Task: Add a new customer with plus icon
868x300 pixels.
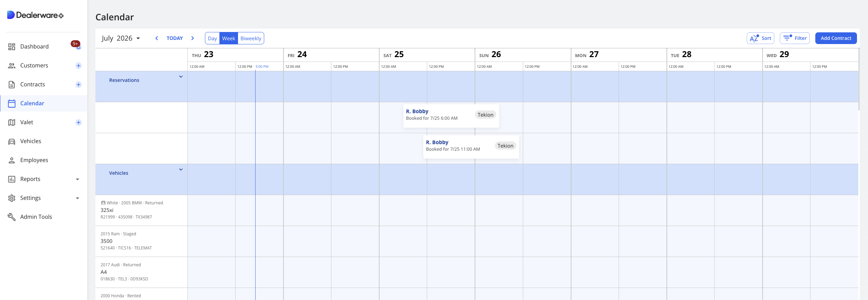Action: [79, 66]
